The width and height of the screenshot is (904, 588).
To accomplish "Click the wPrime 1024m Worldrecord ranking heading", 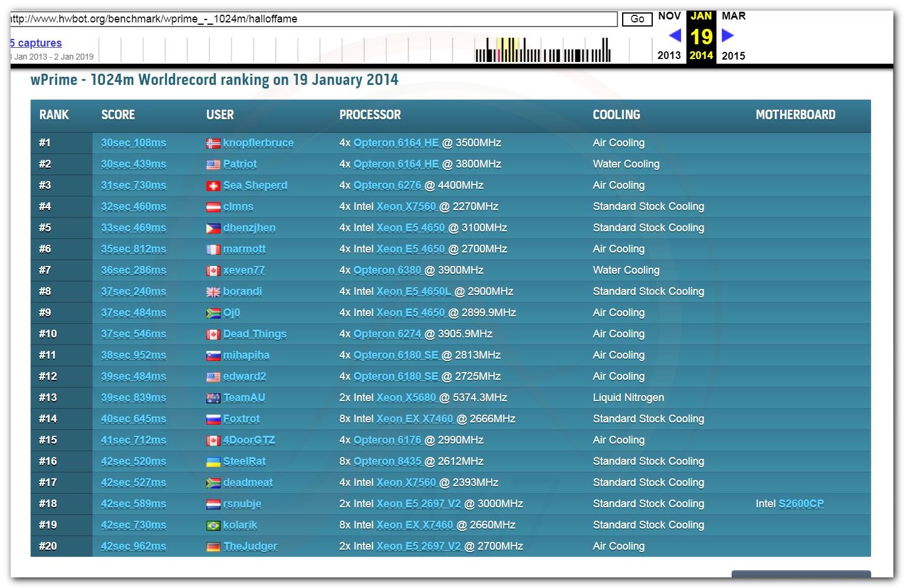I will pyautogui.click(x=215, y=80).
